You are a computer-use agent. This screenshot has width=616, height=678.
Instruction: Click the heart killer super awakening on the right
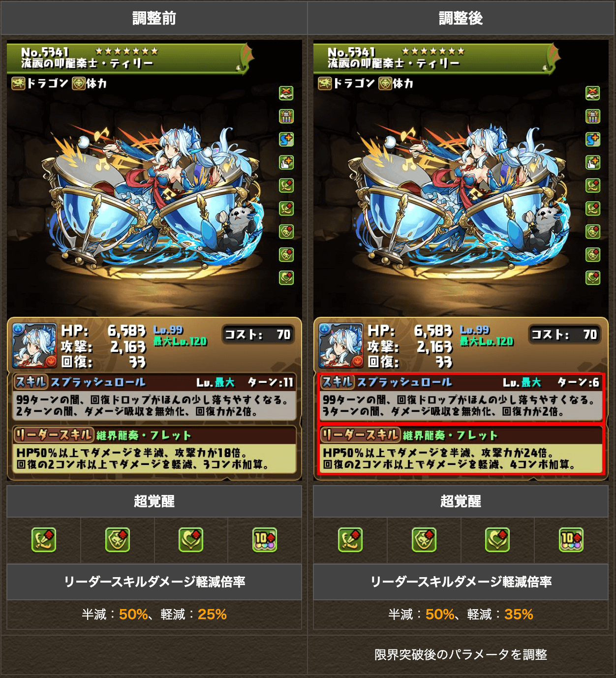point(497,540)
